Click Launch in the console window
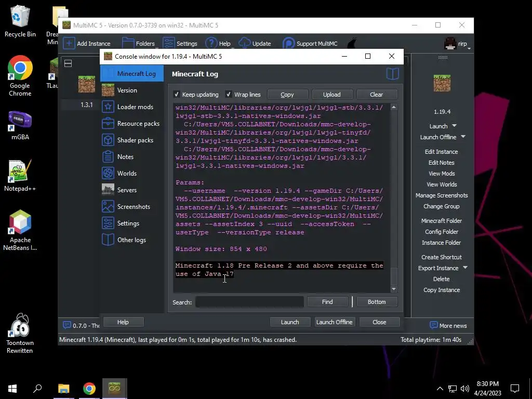 (x=290, y=322)
